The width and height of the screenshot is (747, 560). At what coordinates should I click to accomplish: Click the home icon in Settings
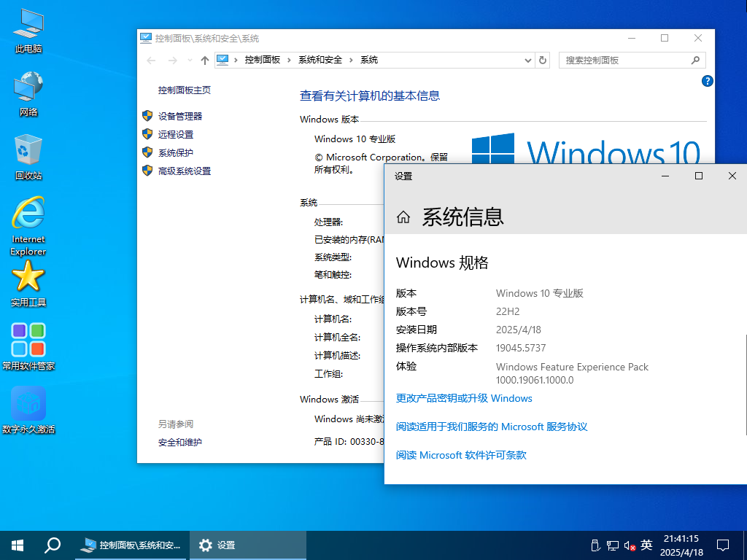403,217
